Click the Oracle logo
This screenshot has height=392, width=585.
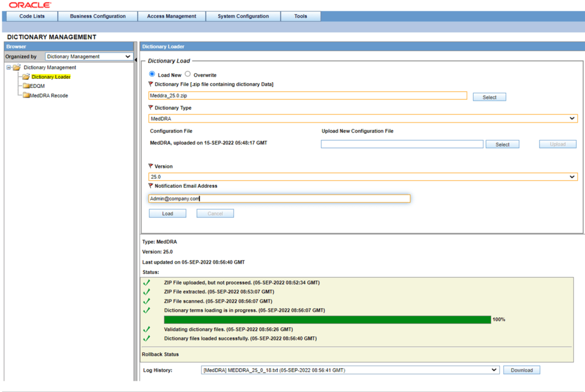coord(30,5)
